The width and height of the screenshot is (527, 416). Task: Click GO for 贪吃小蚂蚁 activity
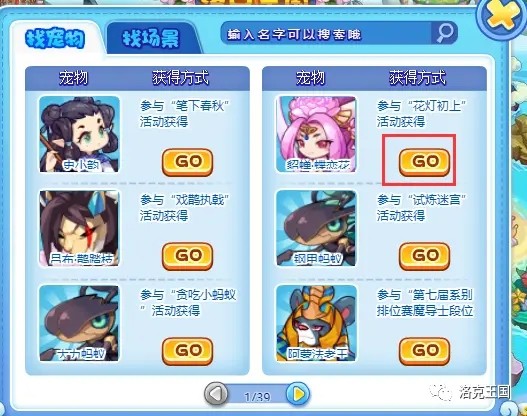188,351
